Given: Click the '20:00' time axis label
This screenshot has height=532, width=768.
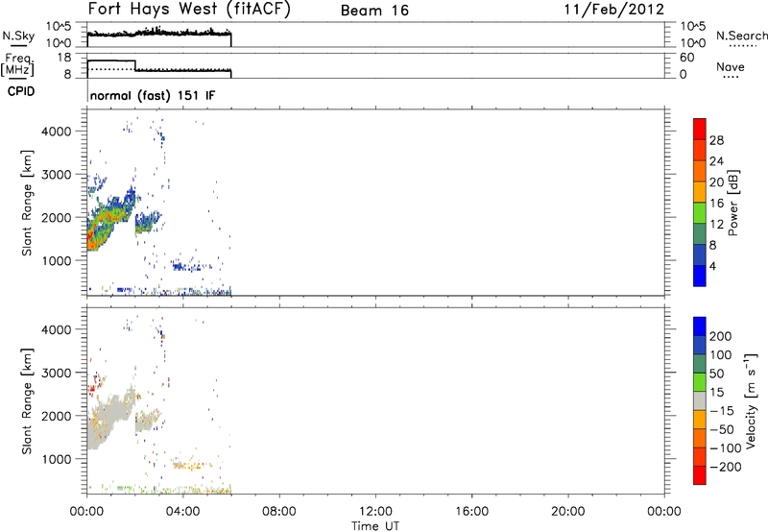Looking at the screenshot, I should 568,512.
